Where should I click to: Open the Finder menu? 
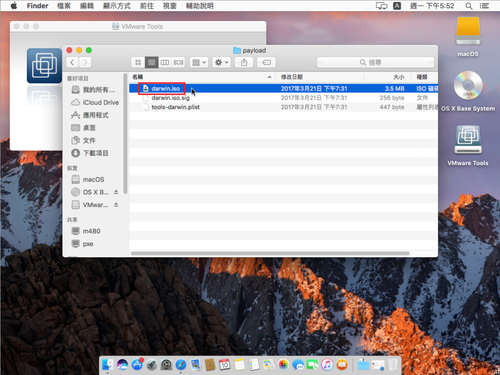[37, 6]
